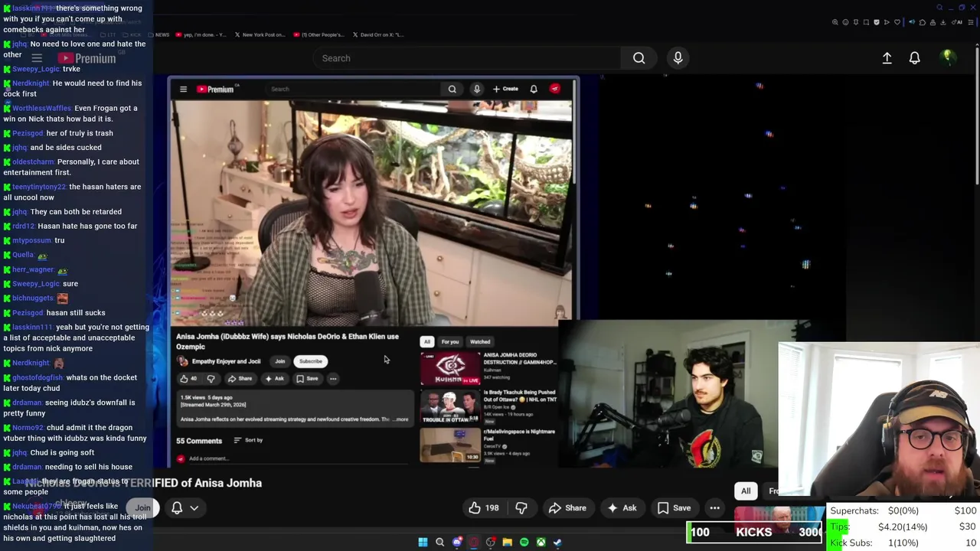980x551 pixels.
Task: Open the Kuihman live stream thumbnail
Action: [449, 368]
